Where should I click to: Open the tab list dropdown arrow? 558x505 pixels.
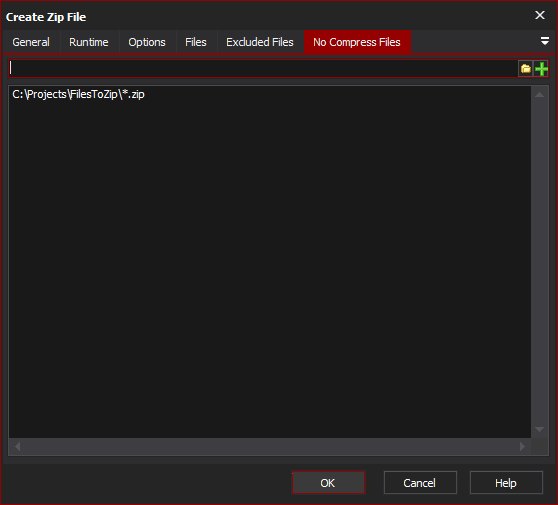pos(544,41)
